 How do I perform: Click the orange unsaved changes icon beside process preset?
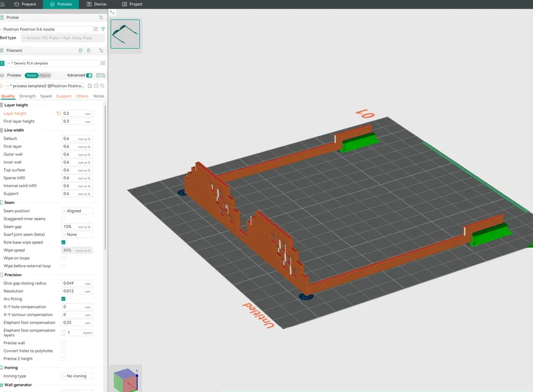1,86
